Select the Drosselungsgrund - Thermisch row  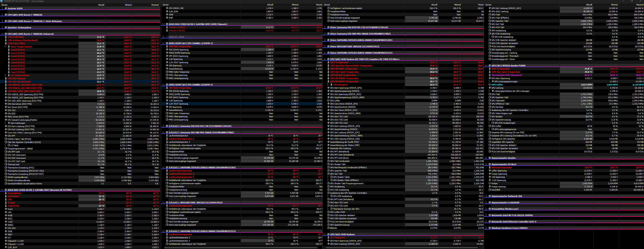click(564, 56)
